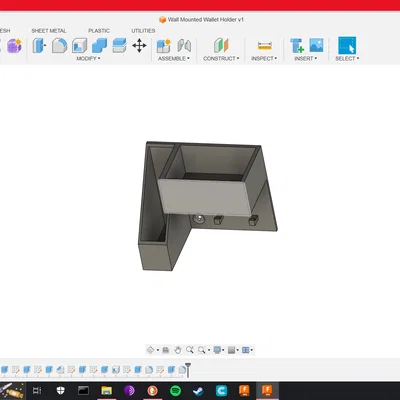Select the Press Pull tool

[39, 45]
